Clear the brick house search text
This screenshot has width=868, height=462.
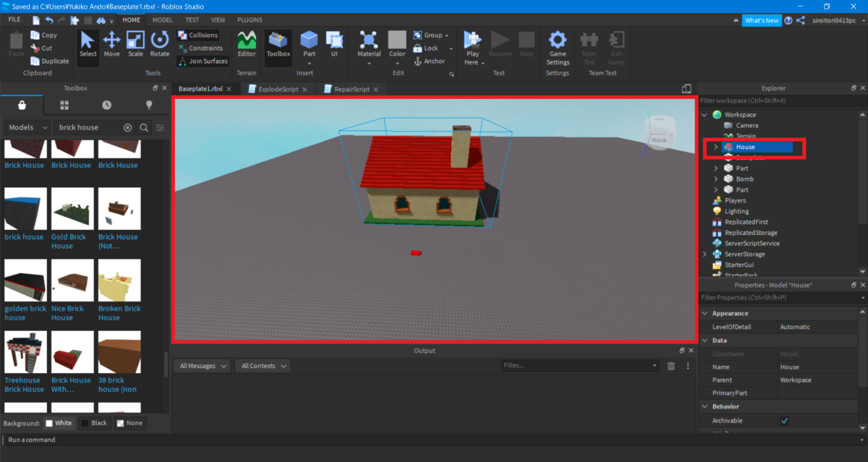128,127
